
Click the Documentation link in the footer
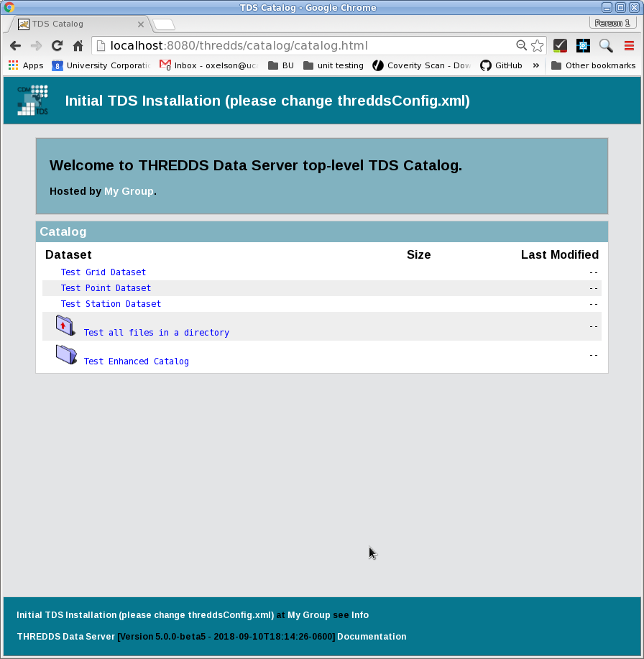click(371, 637)
